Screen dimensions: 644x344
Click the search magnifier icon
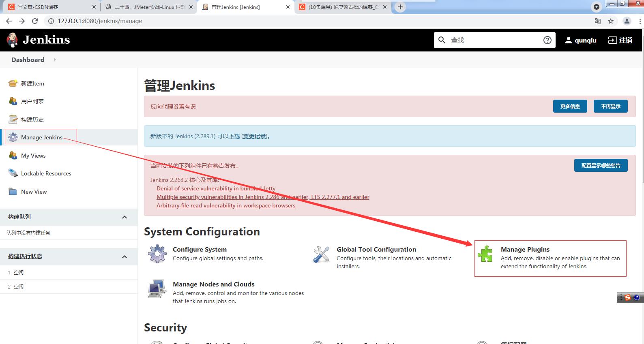442,40
